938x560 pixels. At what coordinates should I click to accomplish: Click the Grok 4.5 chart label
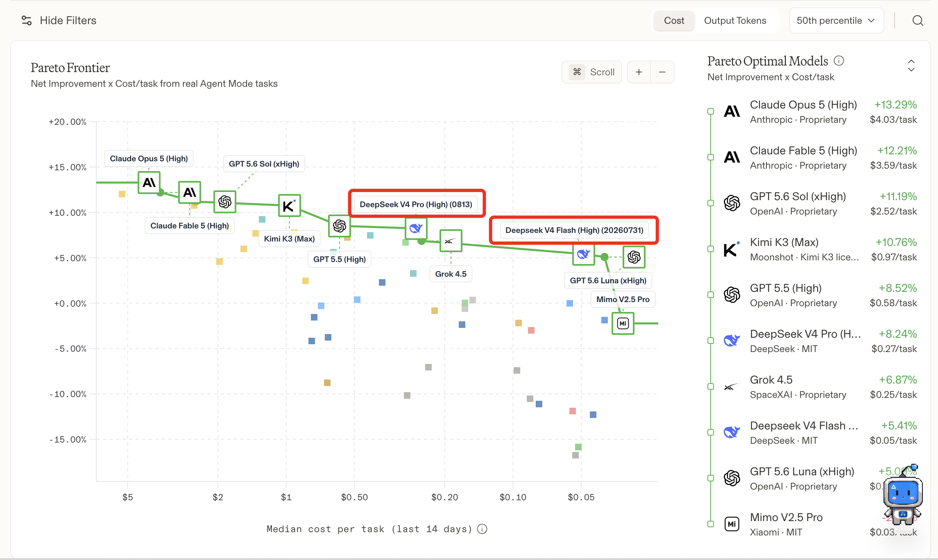coord(451,274)
